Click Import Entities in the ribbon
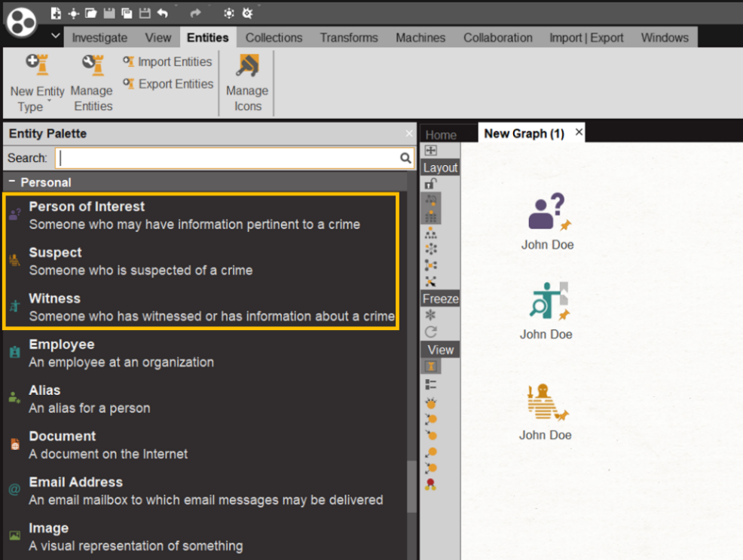Screen dimensions: 743x560 (168, 62)
